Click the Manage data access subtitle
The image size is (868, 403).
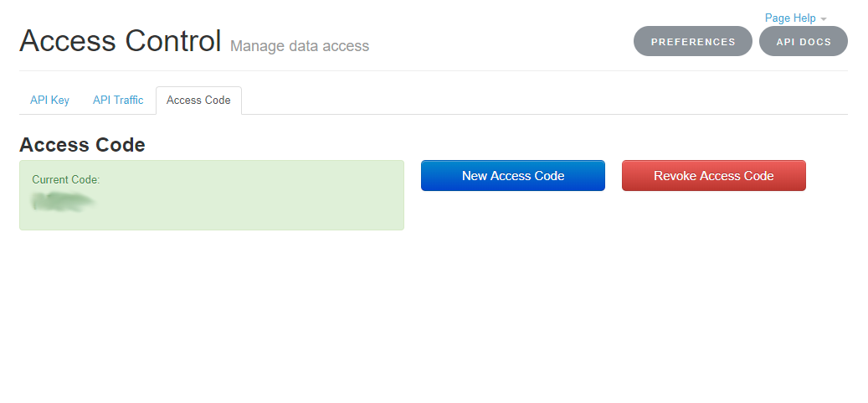300,46
